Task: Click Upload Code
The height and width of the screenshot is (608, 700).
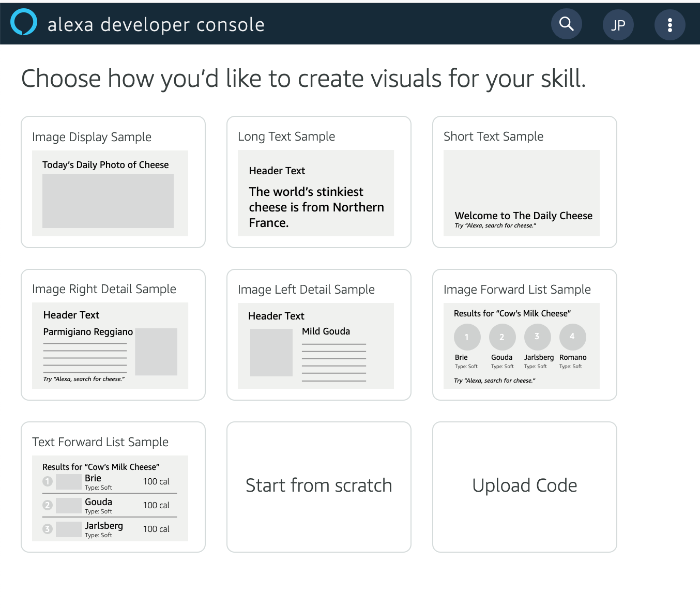Action: 524,487
